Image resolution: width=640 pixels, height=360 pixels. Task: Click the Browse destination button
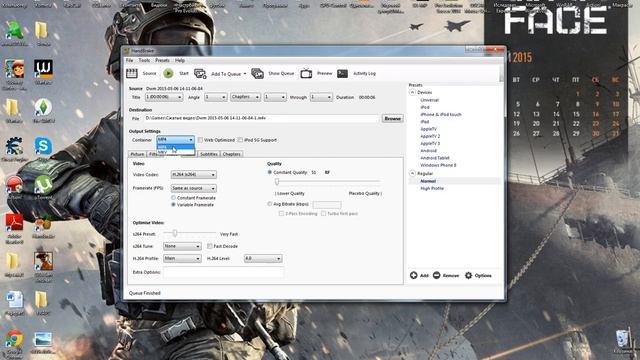click(392, 118)
